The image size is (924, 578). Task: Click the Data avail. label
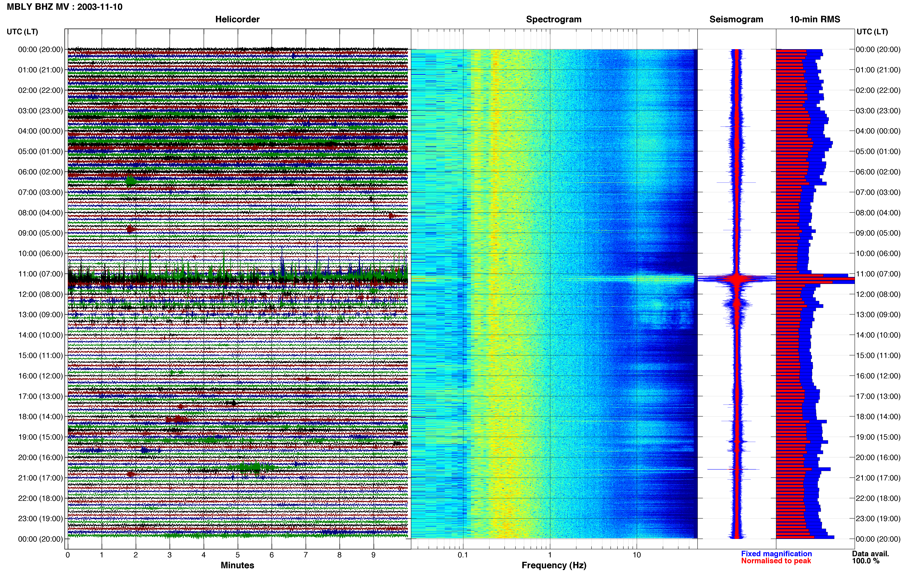pyautogui.click(x=870, y=554)
